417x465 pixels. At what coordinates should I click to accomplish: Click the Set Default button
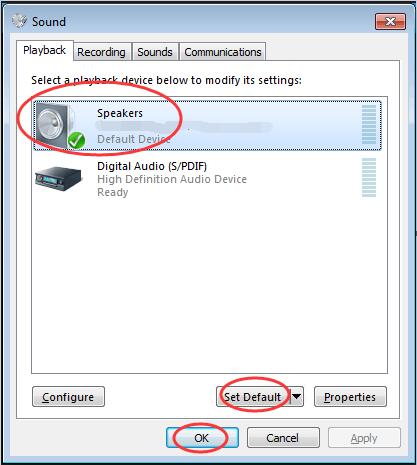coord(253,397)
